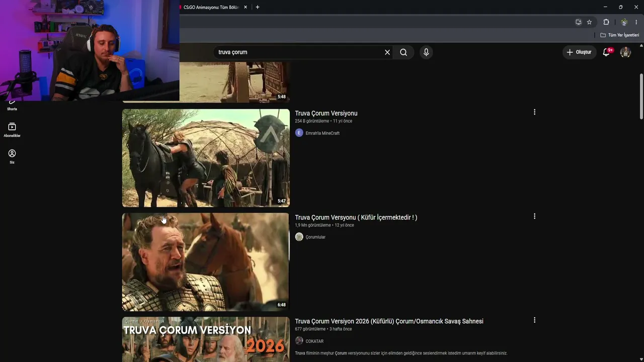This screenshot has width=644, height=362.
Task: Visit the Emrah'la MineCraft channel
Action: coord(323,133)
